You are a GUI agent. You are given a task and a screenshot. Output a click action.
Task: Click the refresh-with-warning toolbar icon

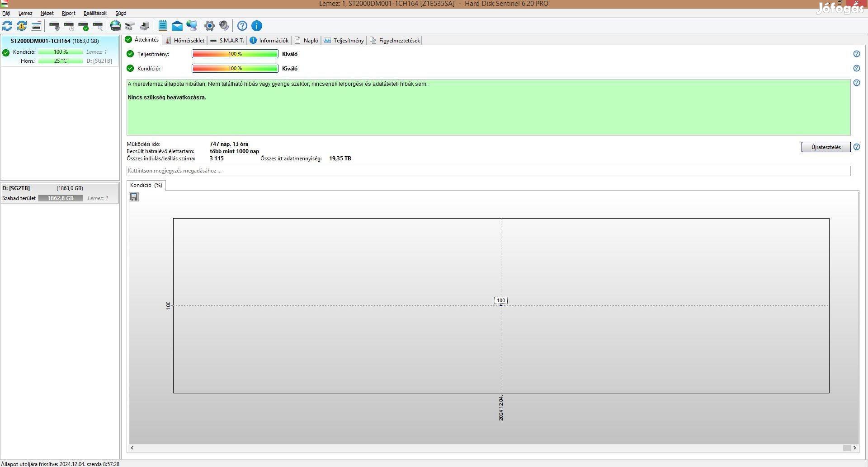pyautogui.click(x=22, y=26)
